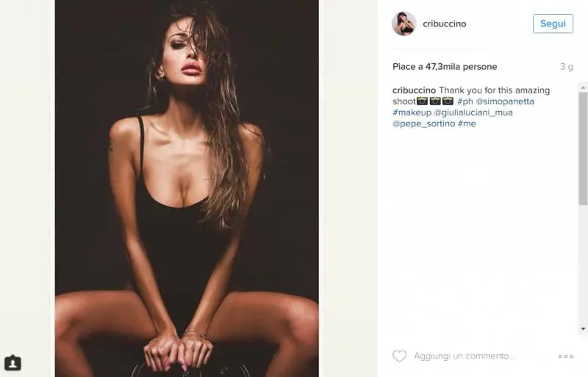588x377 pixels.
Task: Click 'Piace a 47,3mila persone' likes count
Action: [x=445, y=66]
